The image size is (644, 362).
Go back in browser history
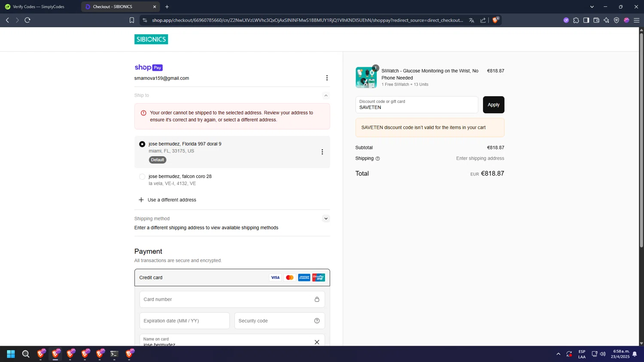pos(7,20)
